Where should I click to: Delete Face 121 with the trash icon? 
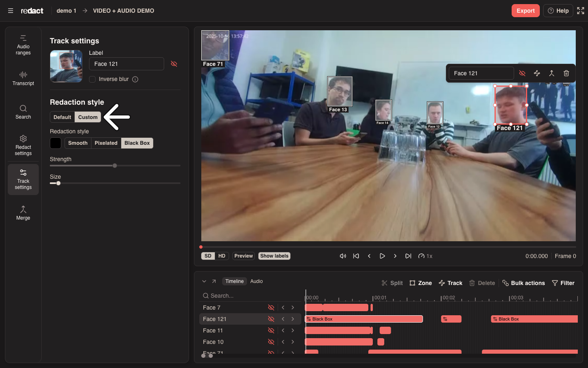[x=566, y=73]
